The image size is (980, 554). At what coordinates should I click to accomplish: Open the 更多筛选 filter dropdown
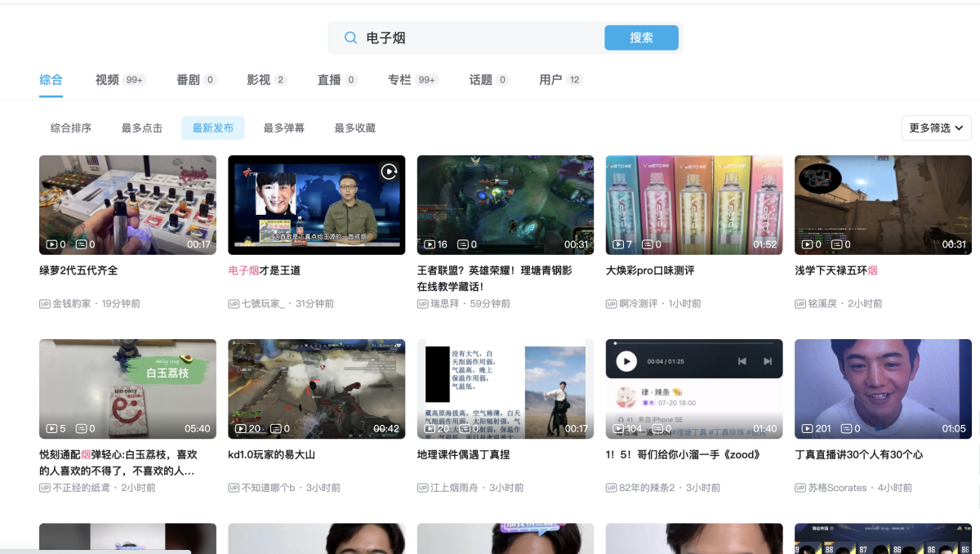(936, 127)
